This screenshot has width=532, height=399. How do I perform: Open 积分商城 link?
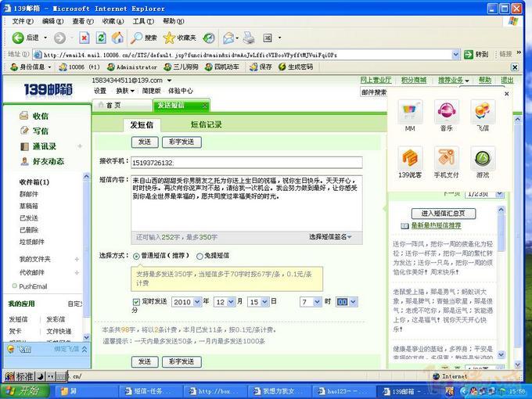point(414,80)
